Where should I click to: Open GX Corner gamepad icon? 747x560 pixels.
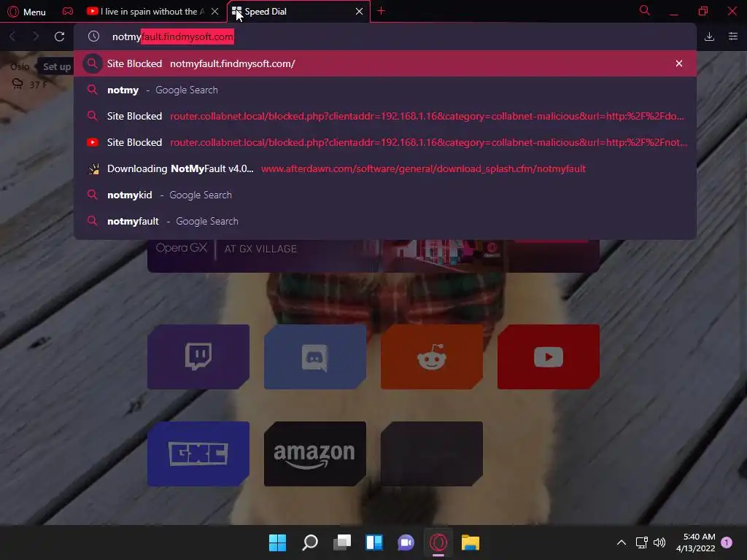(68, 12)
